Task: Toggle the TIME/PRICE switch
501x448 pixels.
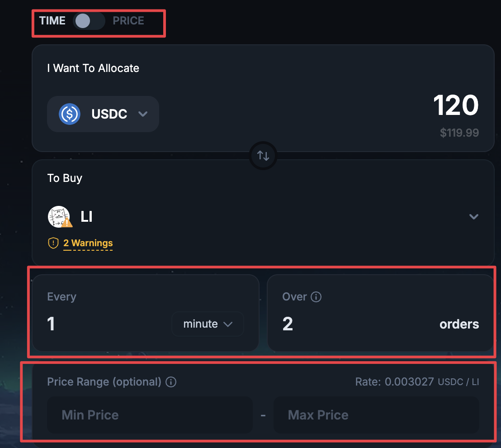Action: click(89, 21)
